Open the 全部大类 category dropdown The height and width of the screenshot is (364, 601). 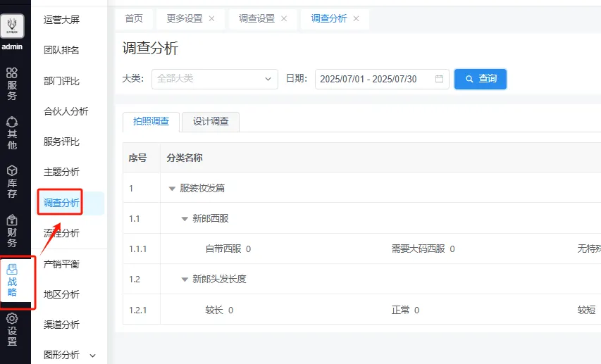pyautogui.click(x=214, y=79)
